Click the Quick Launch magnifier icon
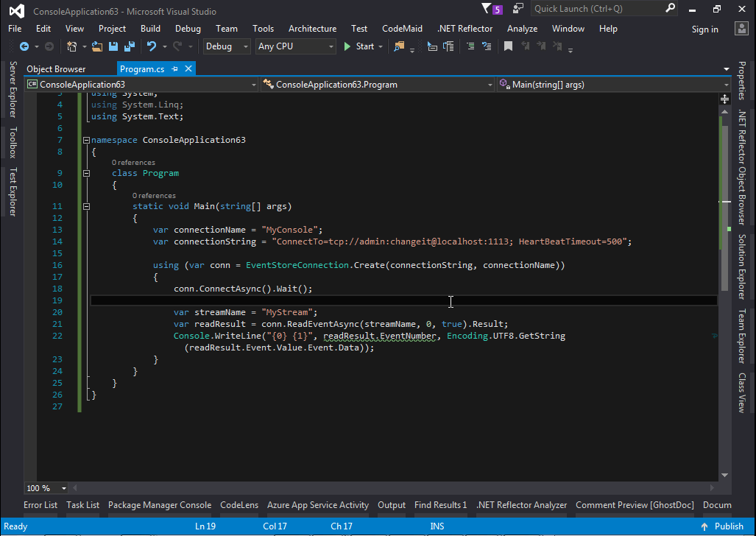The image size is (756, 536). pos(670,9)
